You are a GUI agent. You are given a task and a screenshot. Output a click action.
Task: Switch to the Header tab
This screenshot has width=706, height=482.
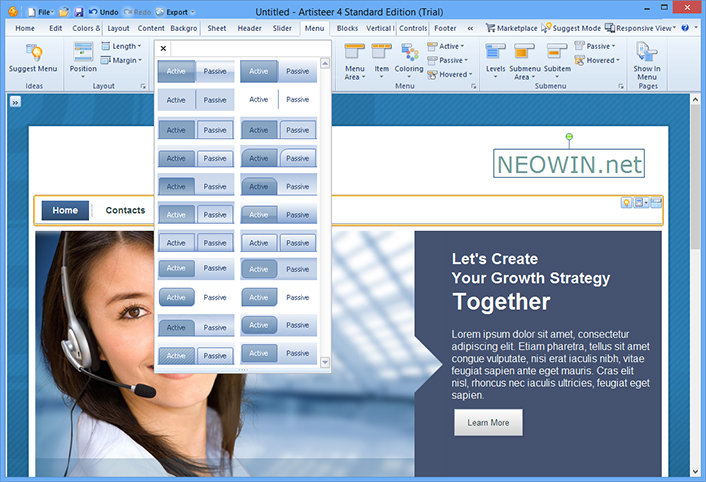[249, 28]
